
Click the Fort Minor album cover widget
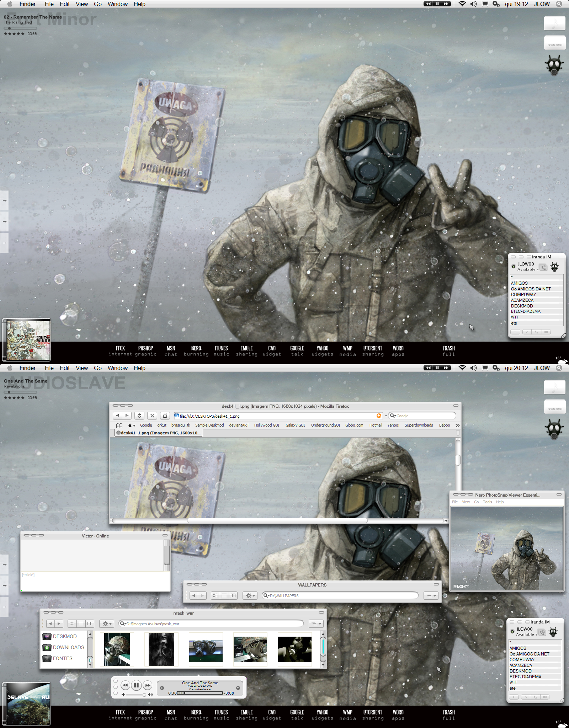[x=27, y=339]
